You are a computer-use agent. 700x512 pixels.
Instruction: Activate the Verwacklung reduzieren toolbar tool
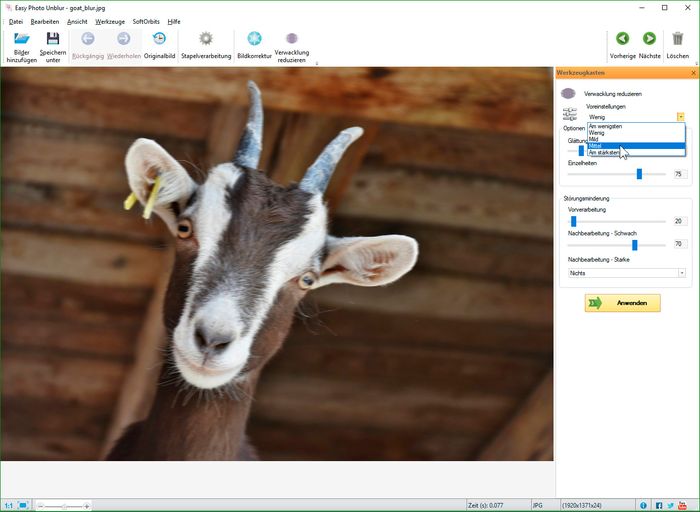click(x=292, y=40)
